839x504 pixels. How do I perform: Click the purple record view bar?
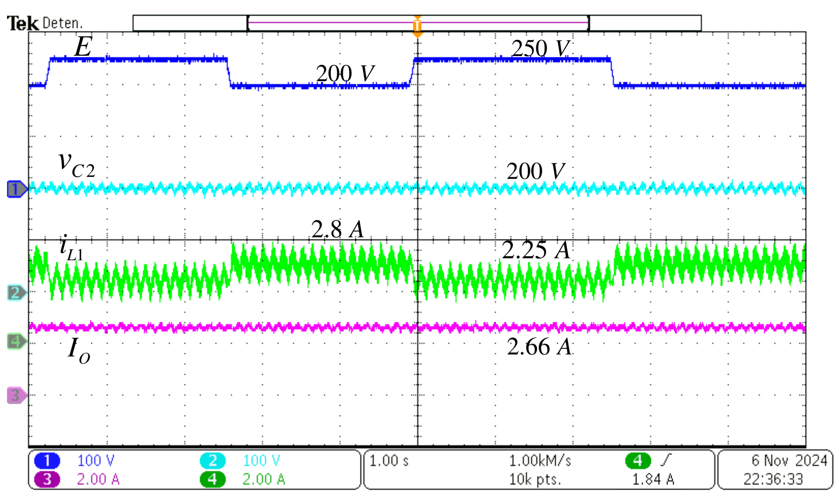(418, 23)
